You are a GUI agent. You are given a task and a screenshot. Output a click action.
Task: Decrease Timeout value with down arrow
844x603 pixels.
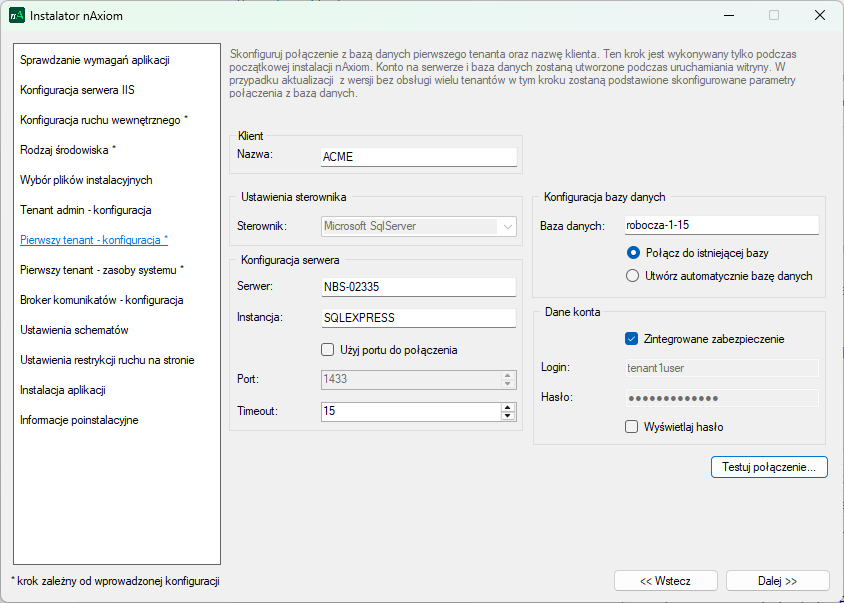[x=507, y=416]
